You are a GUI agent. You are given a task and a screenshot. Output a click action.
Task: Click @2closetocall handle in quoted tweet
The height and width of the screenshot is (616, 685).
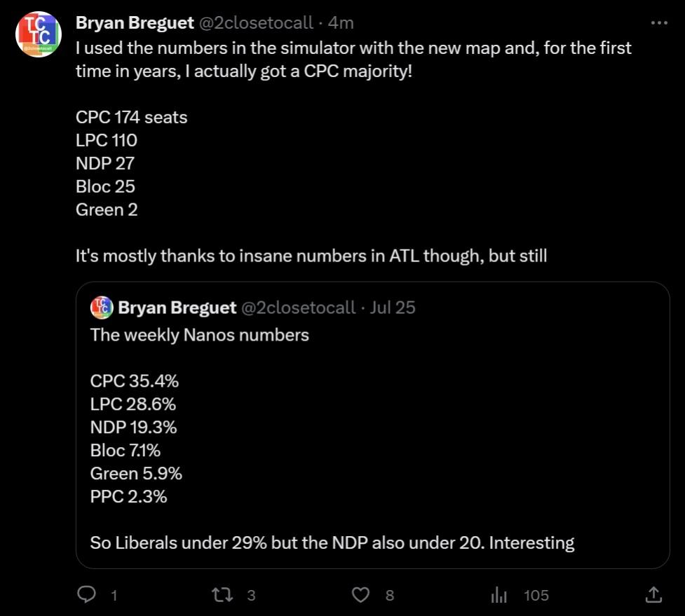tap(298, 307)
